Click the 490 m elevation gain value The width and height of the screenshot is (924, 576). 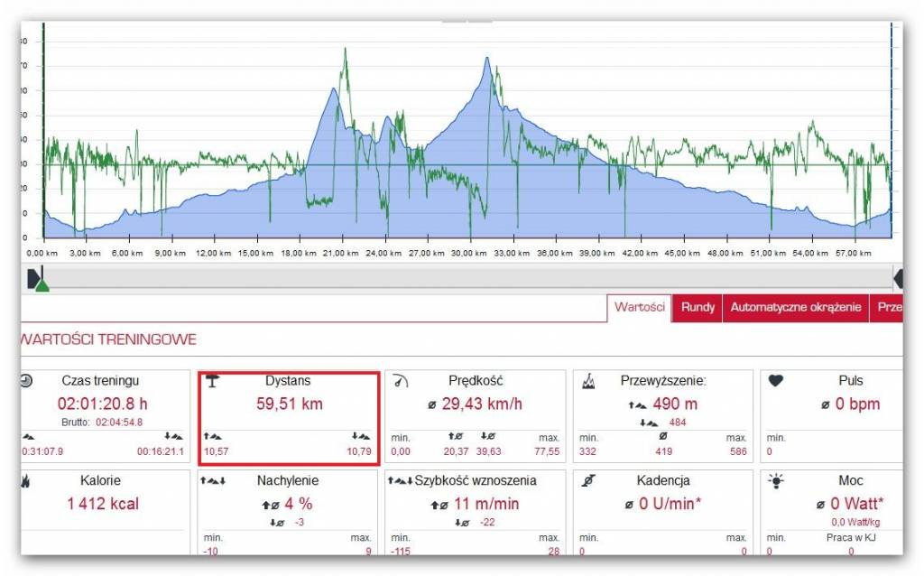point(675,404)
